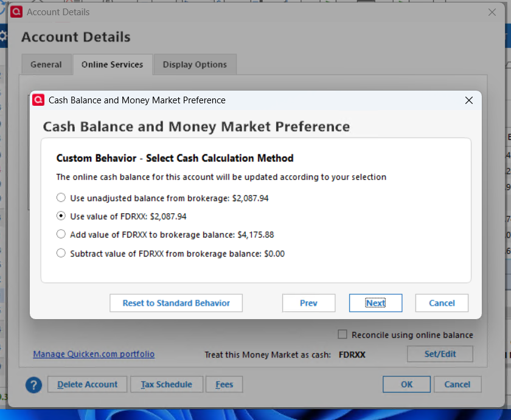Select Use value of FDRXX option

[61, 216]
